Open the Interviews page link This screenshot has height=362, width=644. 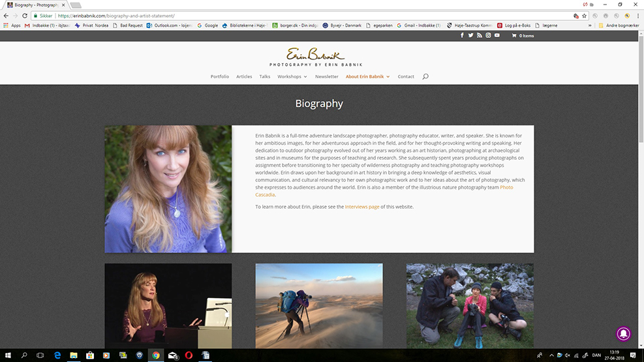click(361, 207)
